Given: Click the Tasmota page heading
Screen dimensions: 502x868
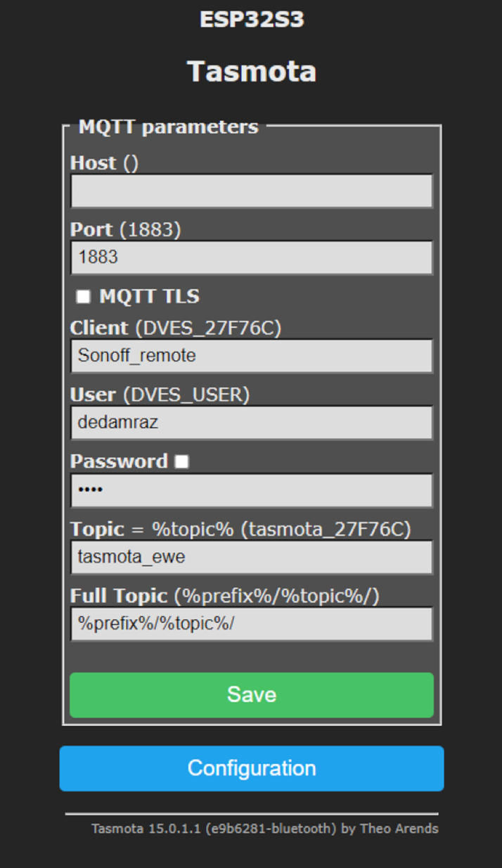Looking at the screenshot, I should click(252, 72).
